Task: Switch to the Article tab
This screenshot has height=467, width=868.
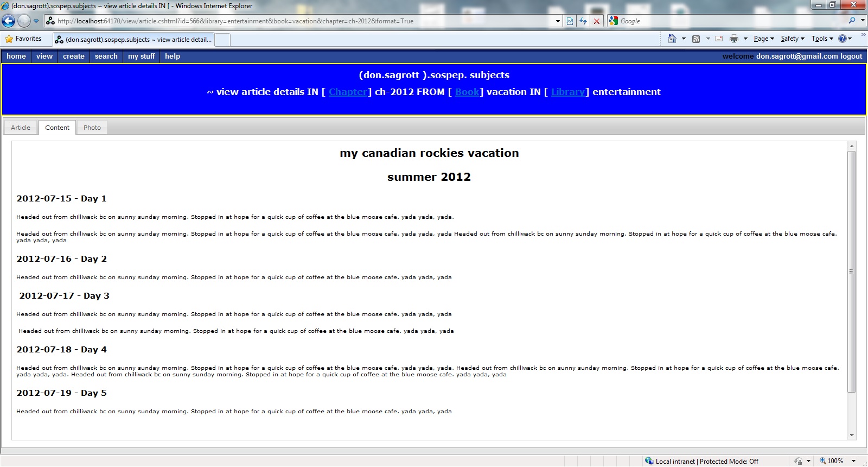Action: coord(21,128)
